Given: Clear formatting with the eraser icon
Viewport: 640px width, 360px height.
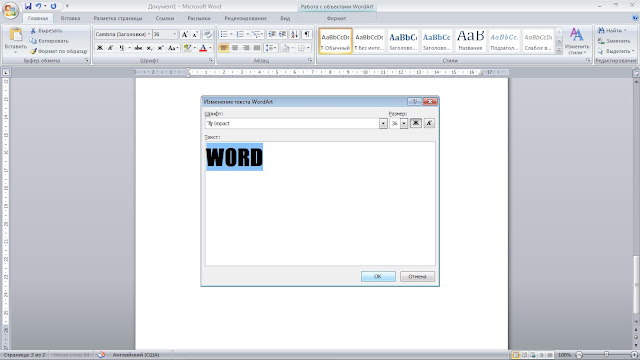Looking at the screenshot, I should tap(208, 35).
